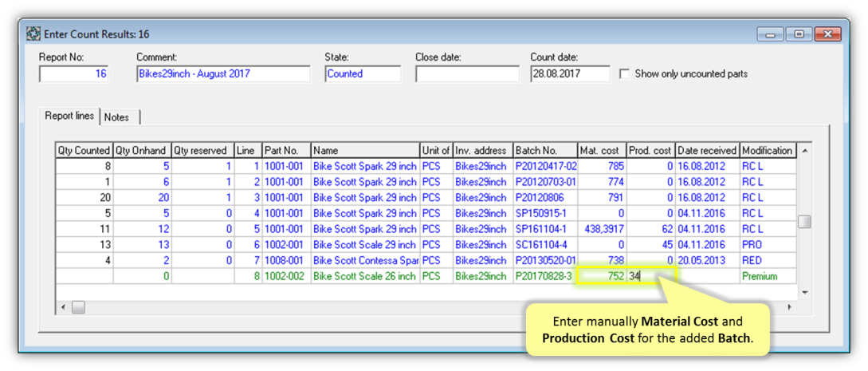Sort by Qty Onhand column header
The image size is (868, 371).
click(142, 150)
